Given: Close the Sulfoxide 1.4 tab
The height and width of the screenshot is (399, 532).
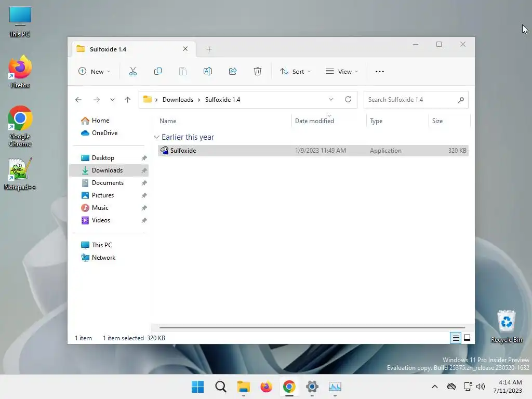Looking at the screenshot, I should tap(185, 49).
